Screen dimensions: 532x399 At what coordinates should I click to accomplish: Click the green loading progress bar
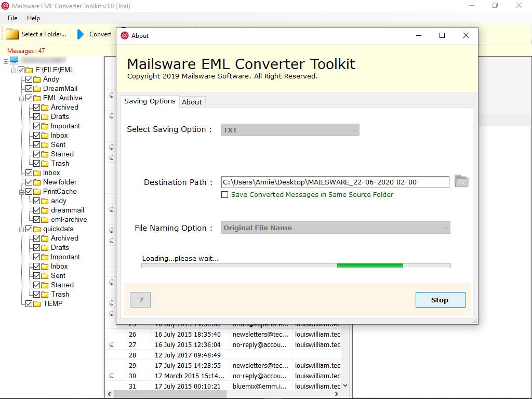tap(370, 265)
